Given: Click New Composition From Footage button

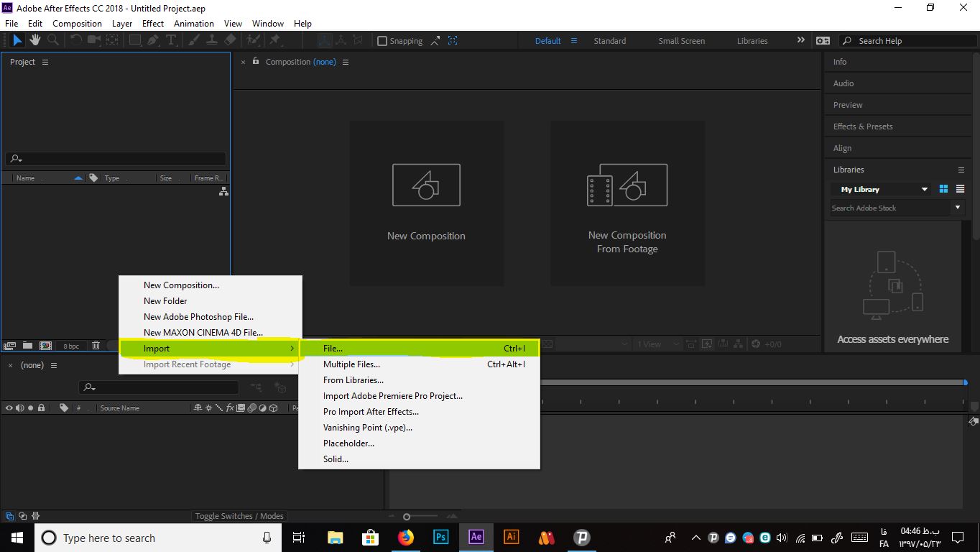Looking at the screenshot, I should coord(627,203).
